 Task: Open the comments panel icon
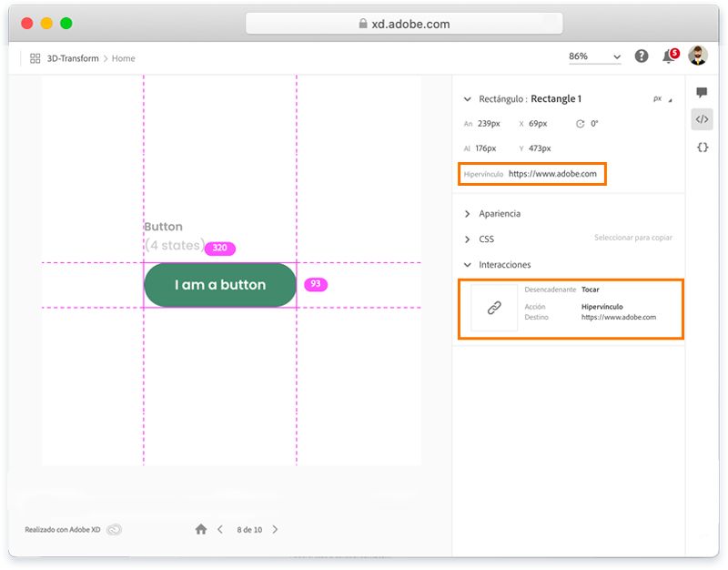pyautogui.click(x=702, y=93)
